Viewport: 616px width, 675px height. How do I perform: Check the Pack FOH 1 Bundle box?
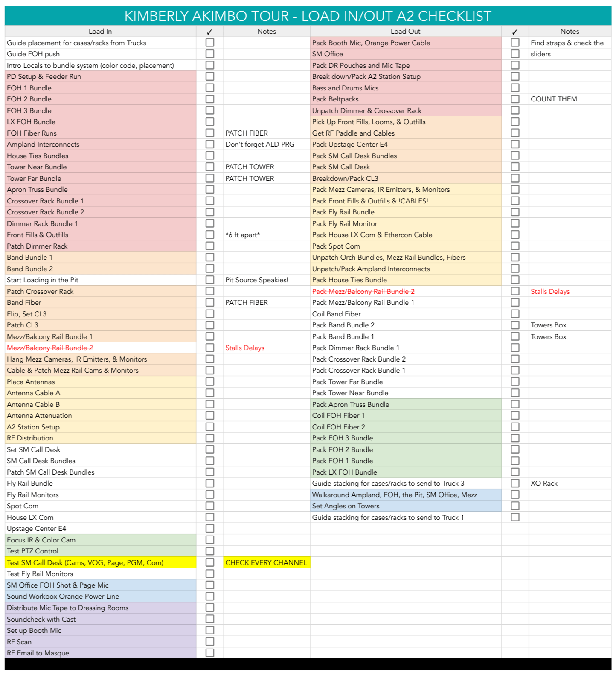[x=515, y=461]
